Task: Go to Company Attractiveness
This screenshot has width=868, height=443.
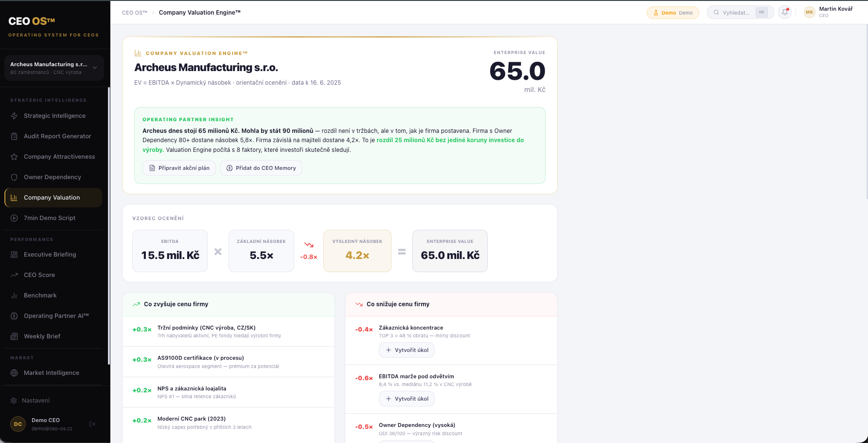Action: 53,157
